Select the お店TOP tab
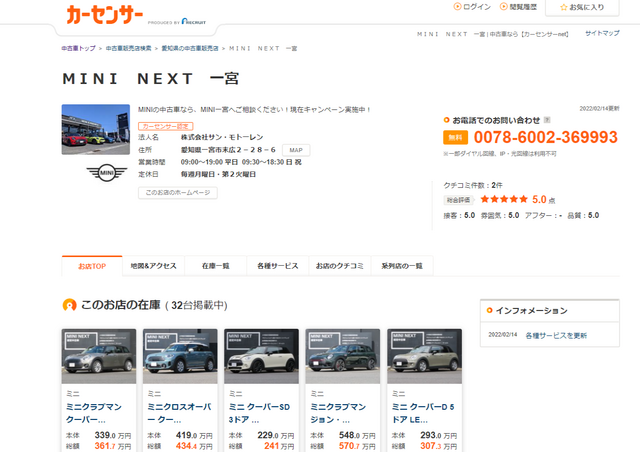 [x=92, y=266]
